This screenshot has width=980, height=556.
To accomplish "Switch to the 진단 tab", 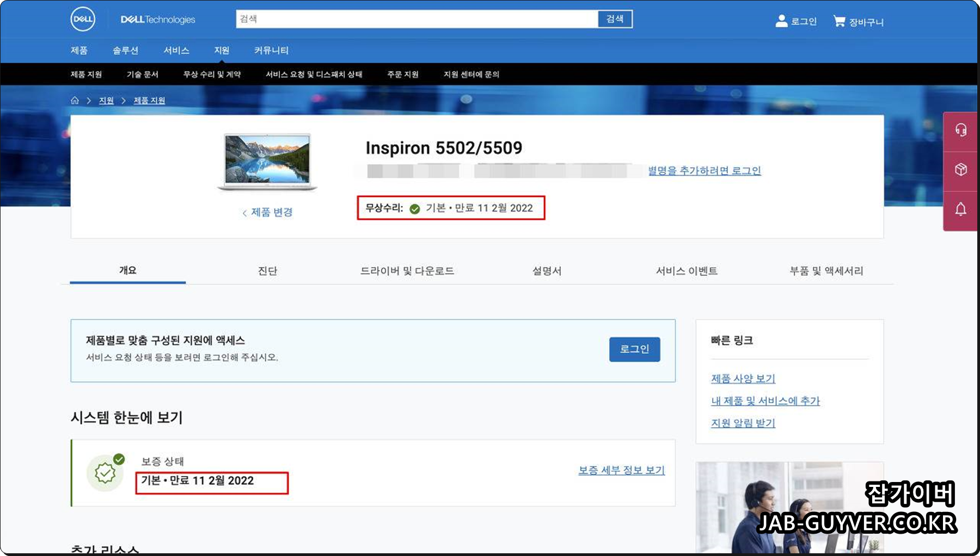I will click(267, 271).
